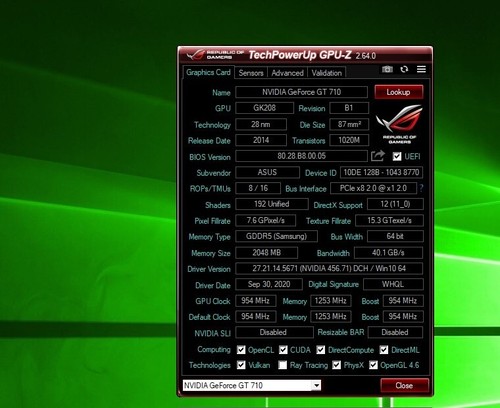Click the Default Clock row Boost 954 MHz
500x408 pixels.
[403, 316]
